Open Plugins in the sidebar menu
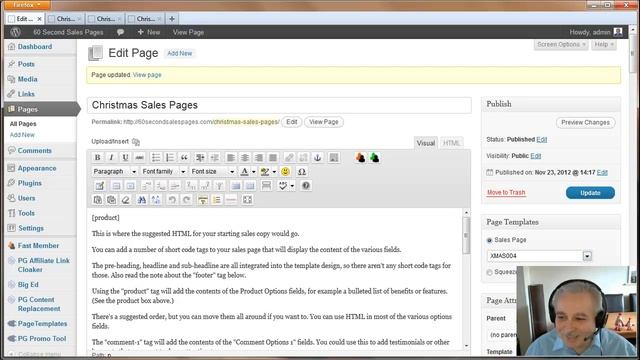The image size is (640, 360). point(29,183)
